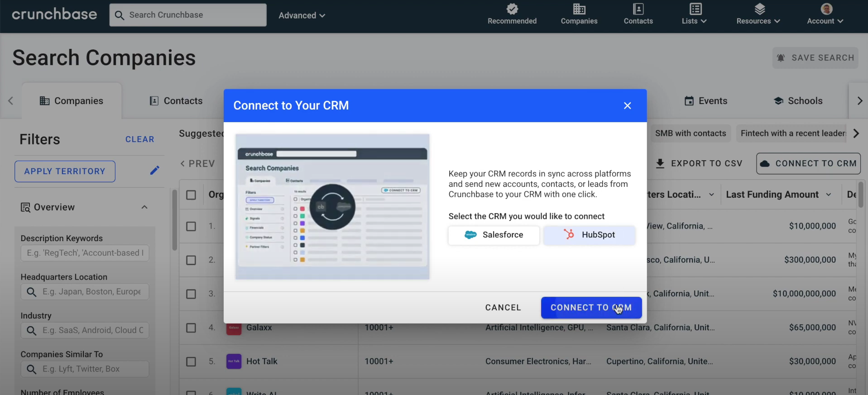868x395 pixels.
Task: Close the Connect to Your CRM dialog
Action: click(x=627, y=105)
